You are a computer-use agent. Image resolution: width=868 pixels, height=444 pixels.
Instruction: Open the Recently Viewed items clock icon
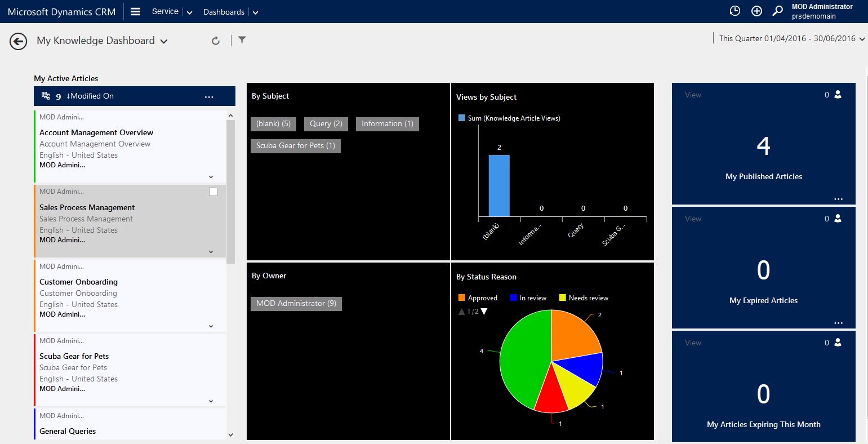click(735, 11)
